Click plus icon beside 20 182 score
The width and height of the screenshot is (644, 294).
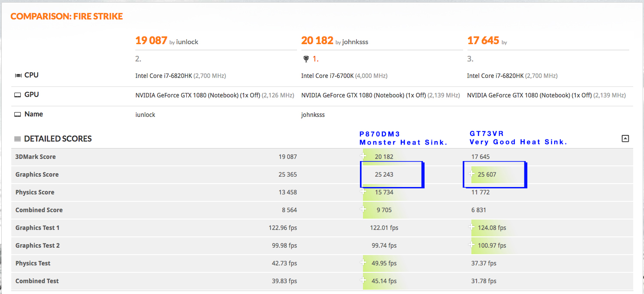coord(363,156)
